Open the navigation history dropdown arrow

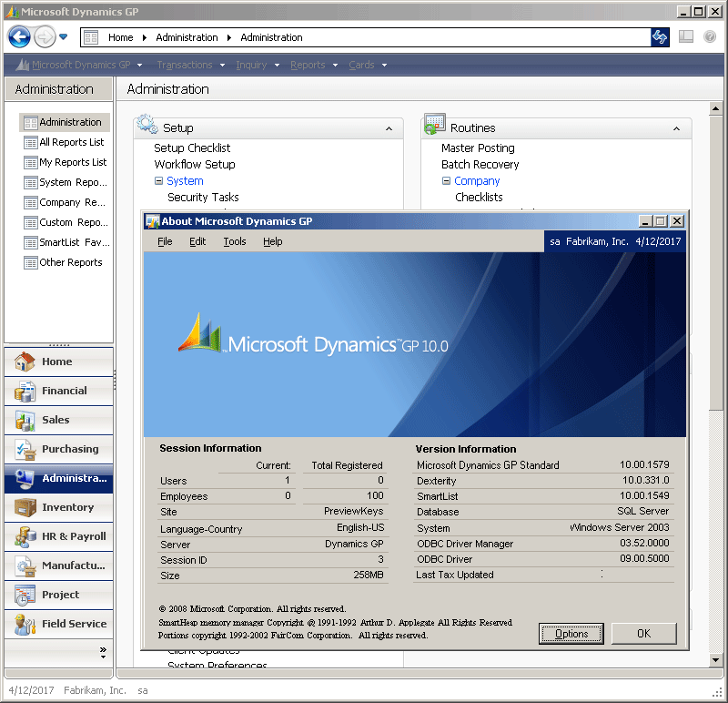pos(63,36)
